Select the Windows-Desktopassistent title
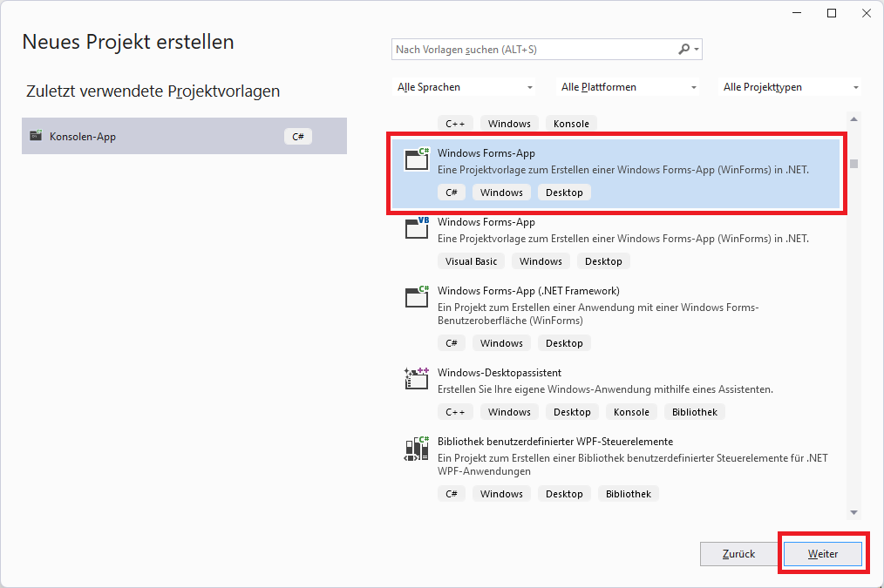Image resolution: width=884 pixels, height=588 pixels. pyautogui.click(x=499, y=373)
